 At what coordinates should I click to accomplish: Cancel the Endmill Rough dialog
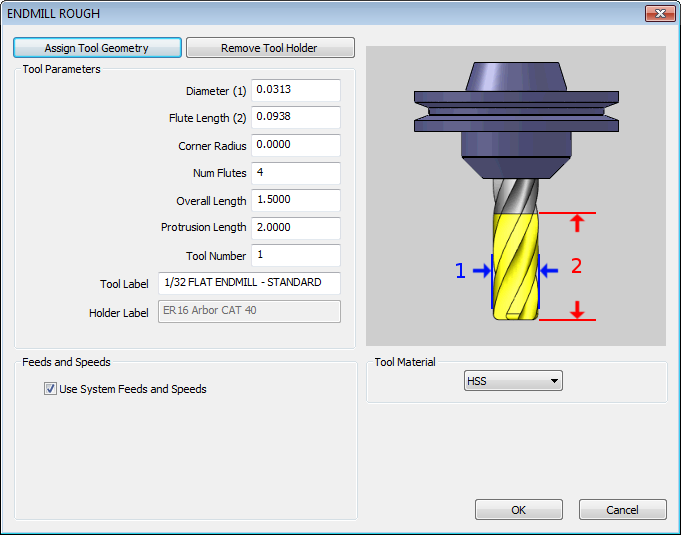[622, 509]
